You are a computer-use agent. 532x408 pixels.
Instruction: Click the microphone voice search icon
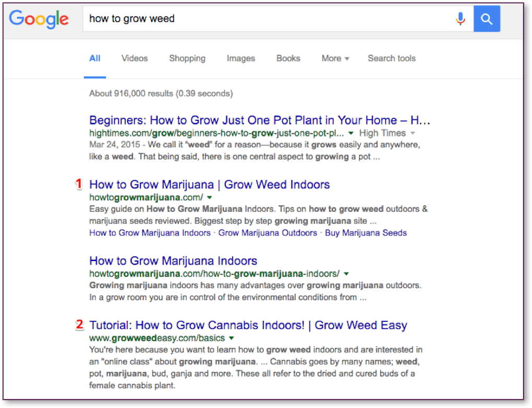[x=460, y=19]
